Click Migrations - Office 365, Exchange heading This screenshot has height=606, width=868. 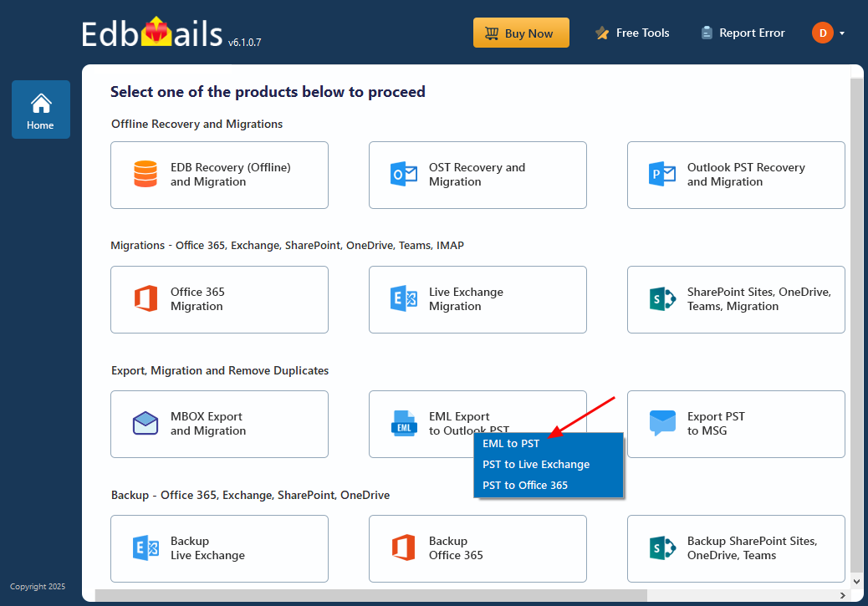[x=288, y=245]
